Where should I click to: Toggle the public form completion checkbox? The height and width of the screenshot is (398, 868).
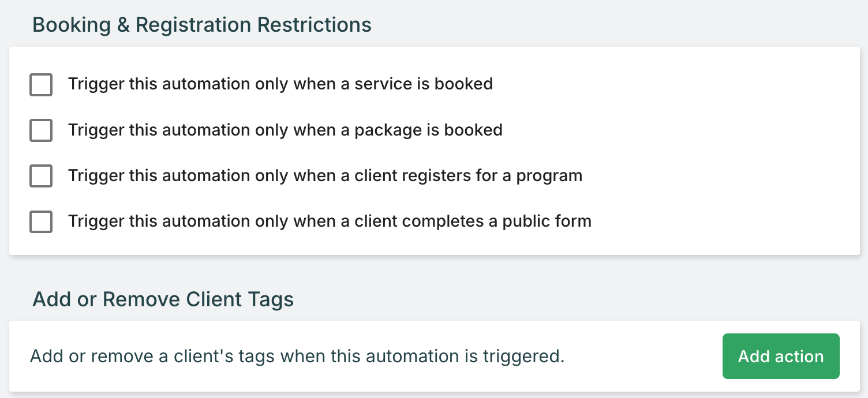pyautogui.click(x=41, y=221)
